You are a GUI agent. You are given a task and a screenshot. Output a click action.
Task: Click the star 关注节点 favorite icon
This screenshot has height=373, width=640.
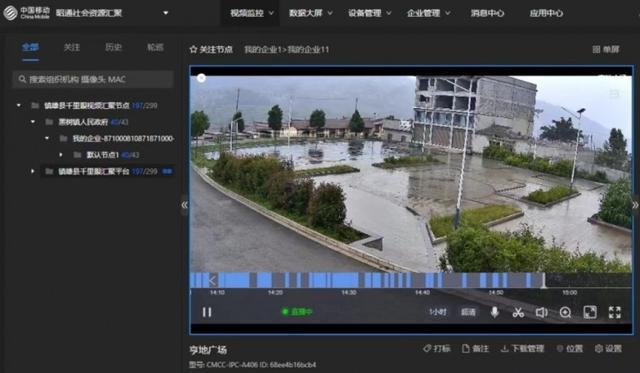(193, 50)
